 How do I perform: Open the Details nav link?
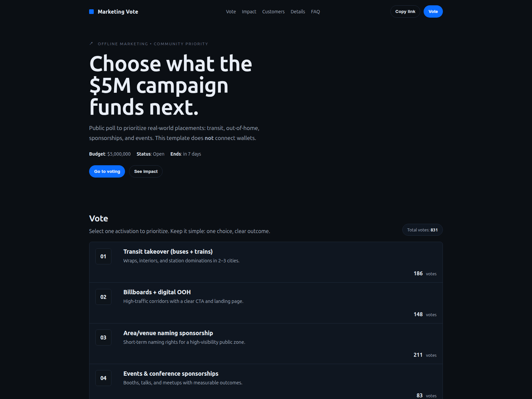point(298,12)
